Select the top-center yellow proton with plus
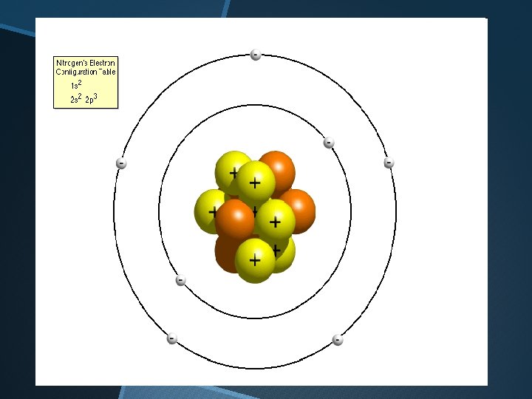 255,182
